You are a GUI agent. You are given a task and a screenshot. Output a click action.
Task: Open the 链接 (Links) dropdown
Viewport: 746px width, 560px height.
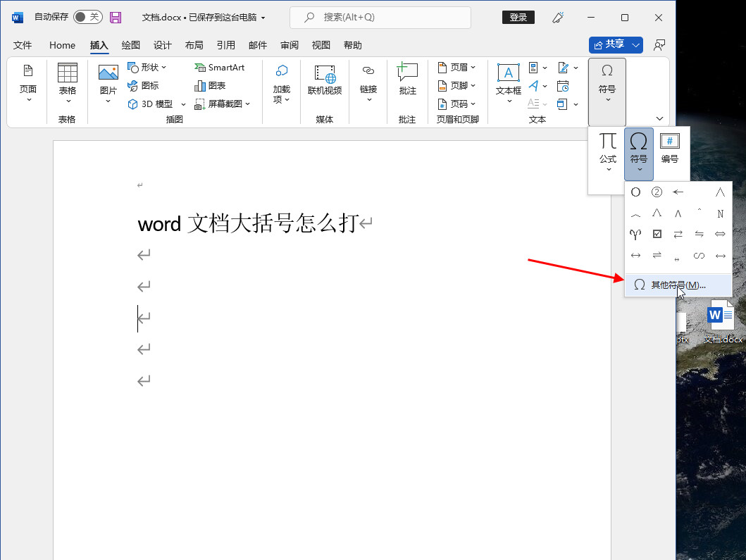pos(368,84)
